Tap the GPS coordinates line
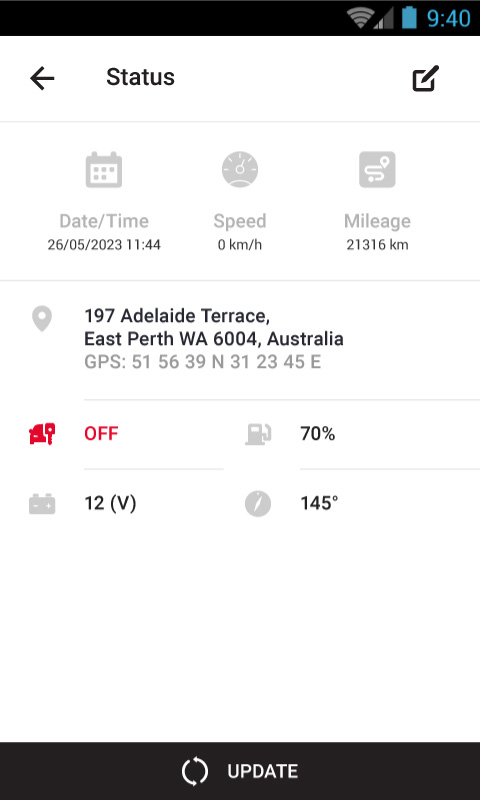The height and width of the screenshot is (800, 480). point(203,362)
